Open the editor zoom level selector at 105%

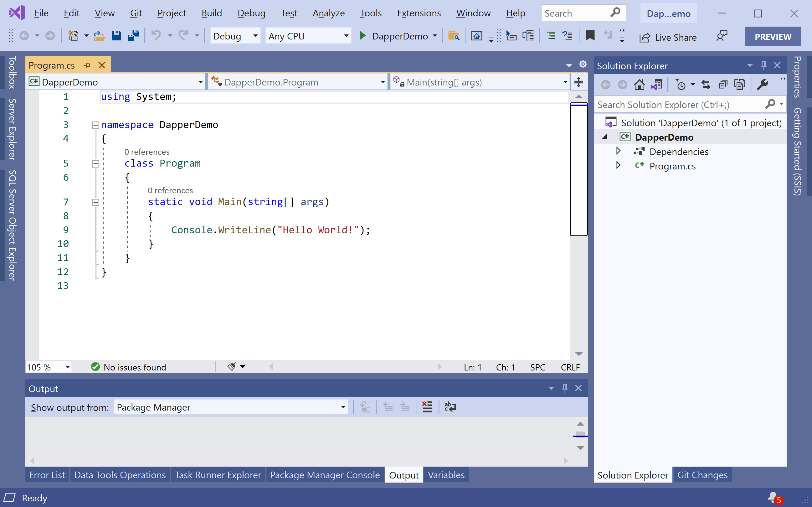click(x=48, y=367)
